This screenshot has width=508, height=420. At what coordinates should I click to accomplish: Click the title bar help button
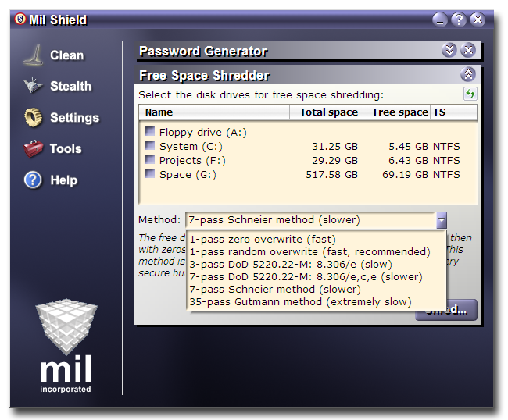(459, 20)
